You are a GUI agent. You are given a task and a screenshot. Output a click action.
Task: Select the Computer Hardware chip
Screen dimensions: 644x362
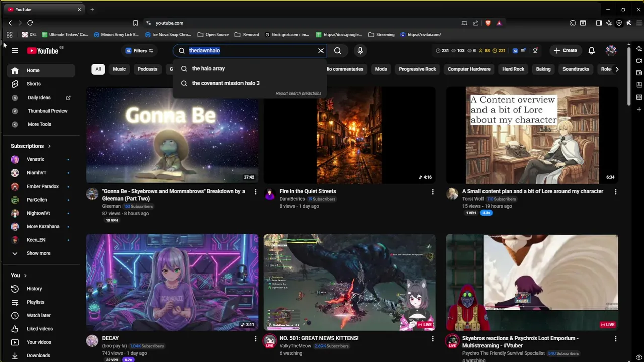tap(469, 69)
